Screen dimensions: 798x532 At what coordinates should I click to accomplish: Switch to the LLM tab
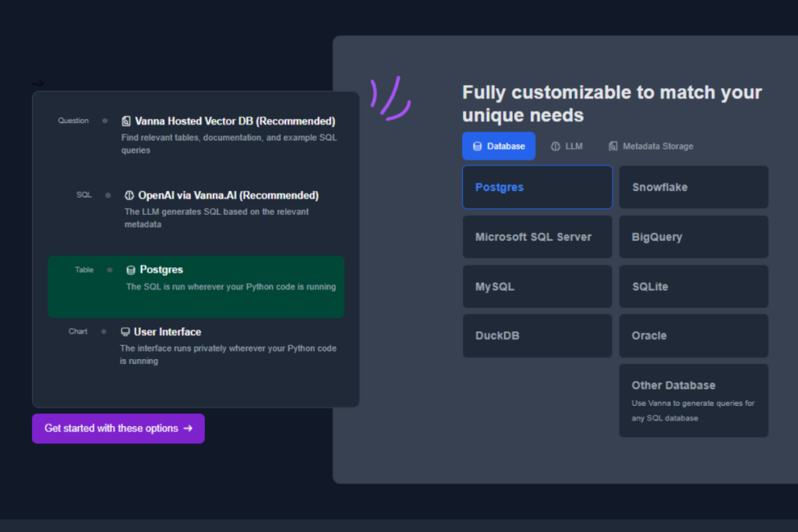point(567,146)
